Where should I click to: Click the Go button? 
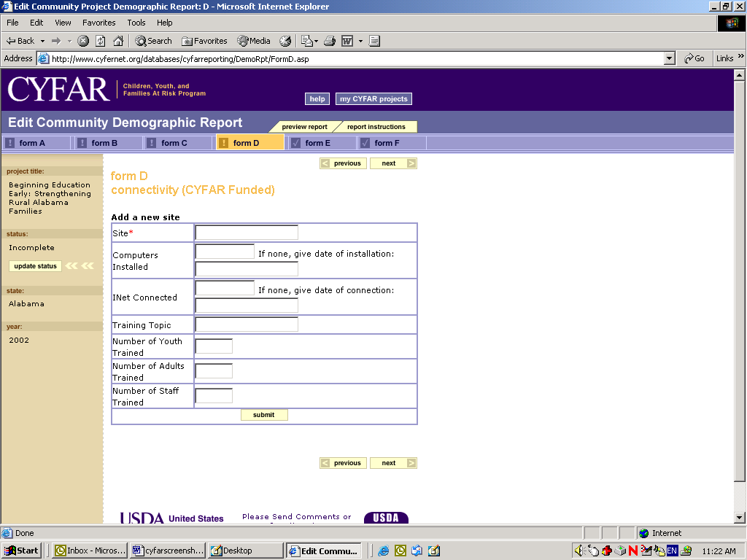click(694, 58)
